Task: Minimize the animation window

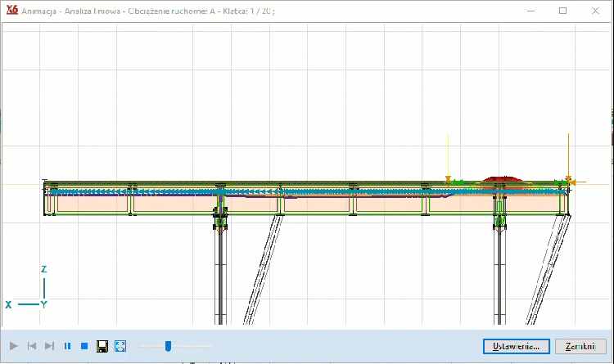Action: click(x=532, y=11)
